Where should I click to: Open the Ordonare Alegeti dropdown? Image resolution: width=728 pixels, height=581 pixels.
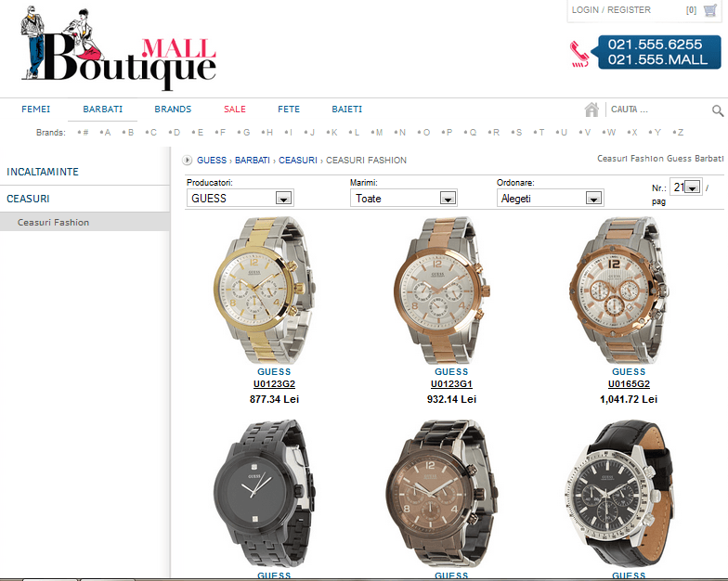(x=593, y=198)
